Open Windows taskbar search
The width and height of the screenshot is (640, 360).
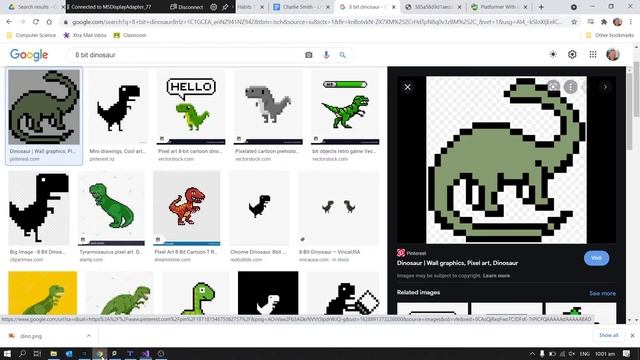tap(22, 353)
